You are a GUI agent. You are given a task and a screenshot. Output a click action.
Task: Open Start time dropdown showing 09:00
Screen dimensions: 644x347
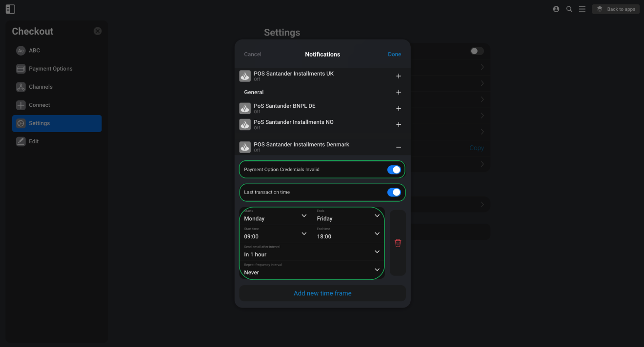(276, 234)
